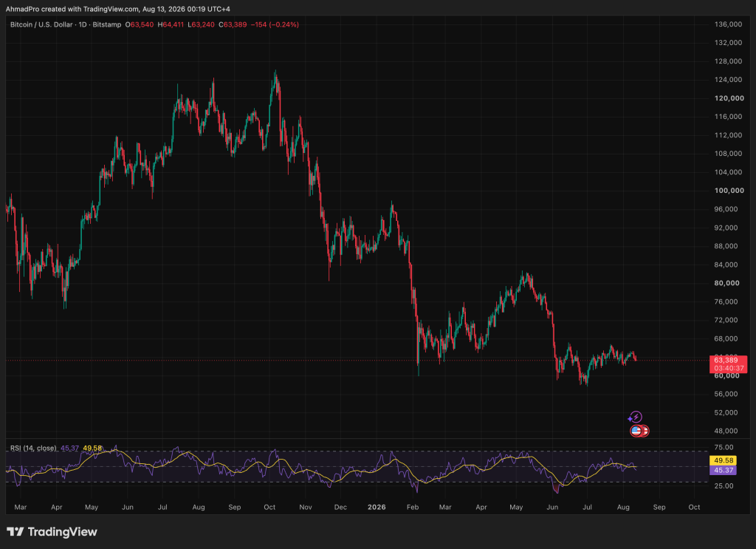Click the 75.00 RSI scale label
The height and width of the screenshot is (549, 756).
pos(724,447)
